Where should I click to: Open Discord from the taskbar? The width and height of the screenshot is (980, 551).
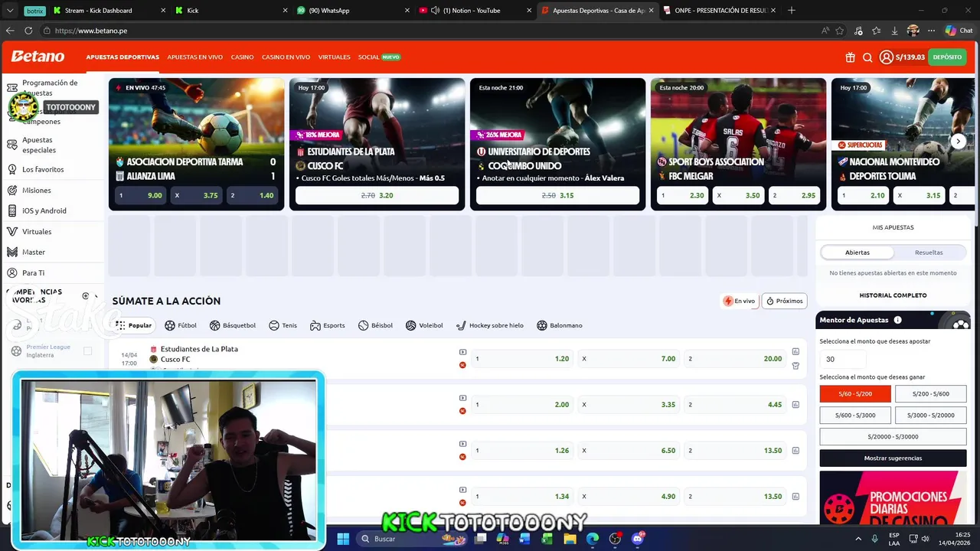pyautogui.click(x=638, y=539)
